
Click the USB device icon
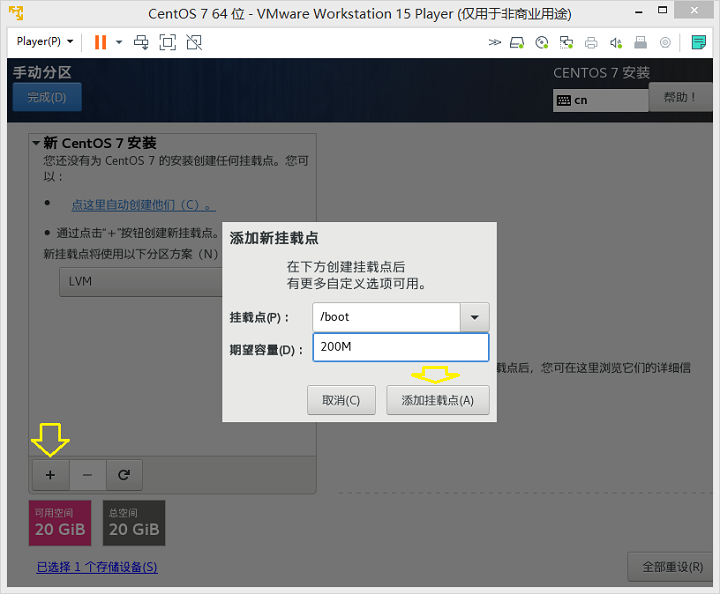point(640,43)
